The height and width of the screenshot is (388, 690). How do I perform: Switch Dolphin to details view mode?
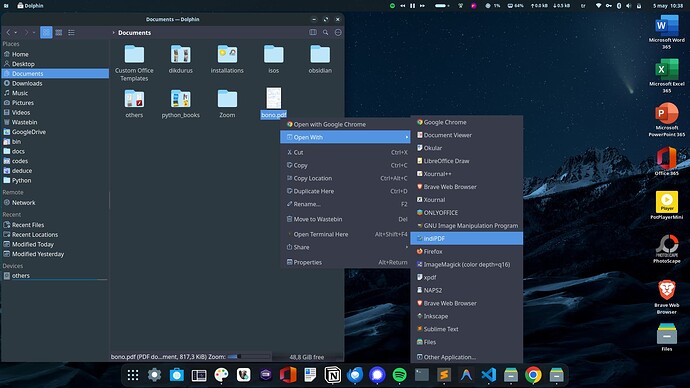[x=71, y=33]
